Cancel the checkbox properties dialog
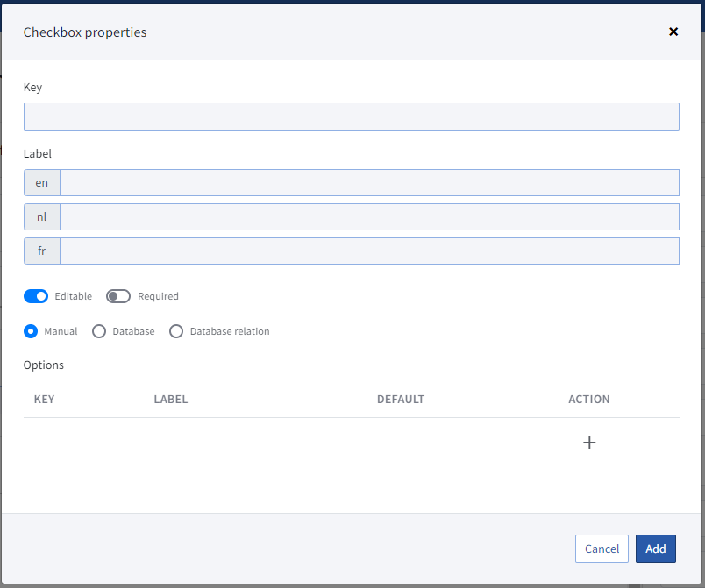The height and width of the screenshot is (588, 705). (602, 549)
